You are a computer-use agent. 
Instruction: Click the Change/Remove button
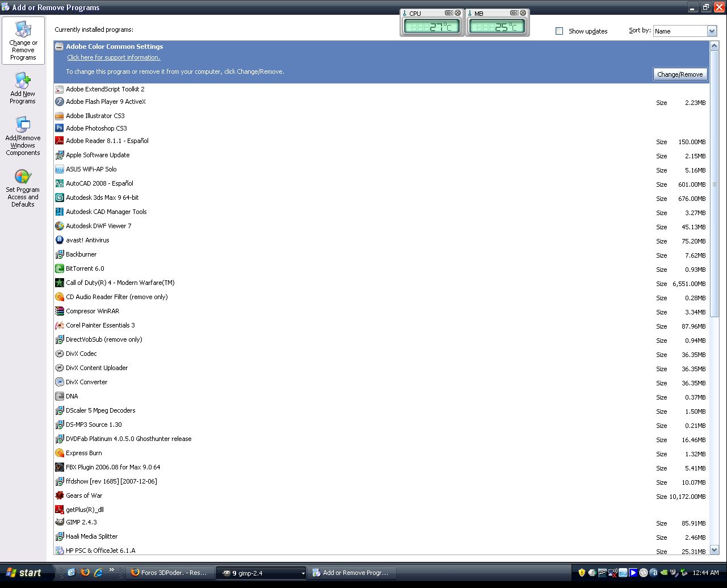pyautogui.click(x=680, y=74)
